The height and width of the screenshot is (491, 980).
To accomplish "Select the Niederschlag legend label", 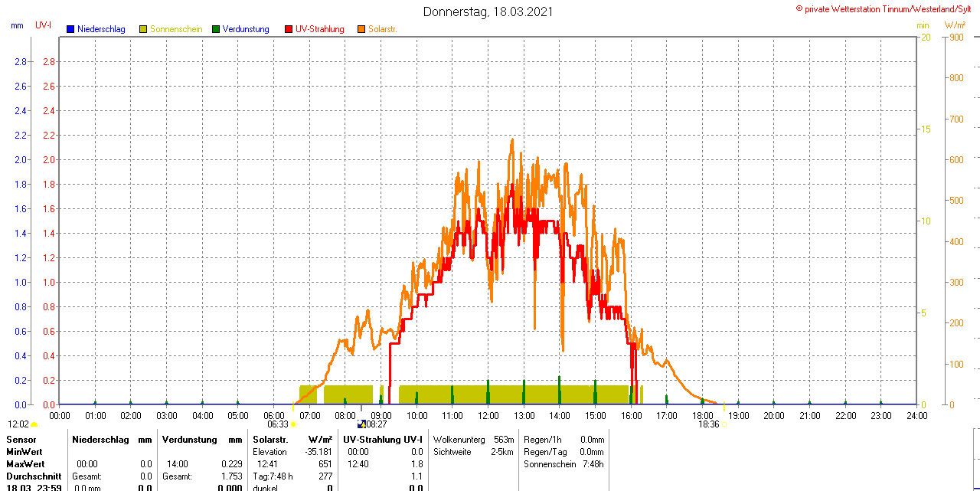I will pos(101,29).
